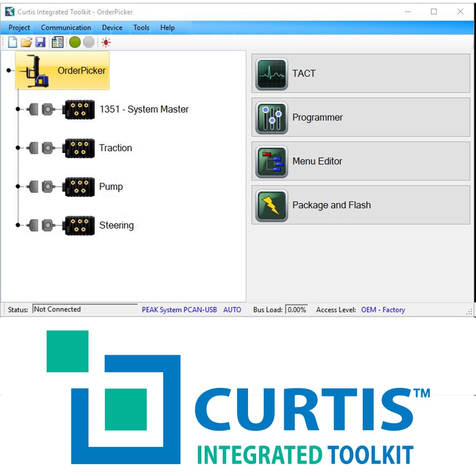
Task: Select the Pump tree entry
Action: click(111, 187)
